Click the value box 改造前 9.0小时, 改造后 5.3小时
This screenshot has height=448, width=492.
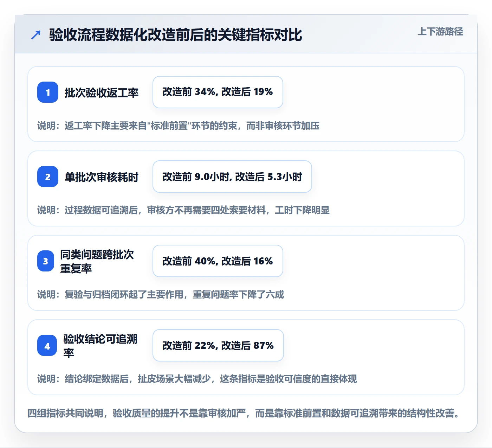coord(232,177)
